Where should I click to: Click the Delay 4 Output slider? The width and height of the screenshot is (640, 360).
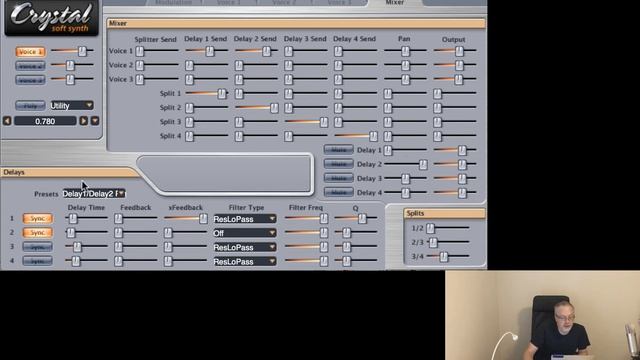[455, 192]
